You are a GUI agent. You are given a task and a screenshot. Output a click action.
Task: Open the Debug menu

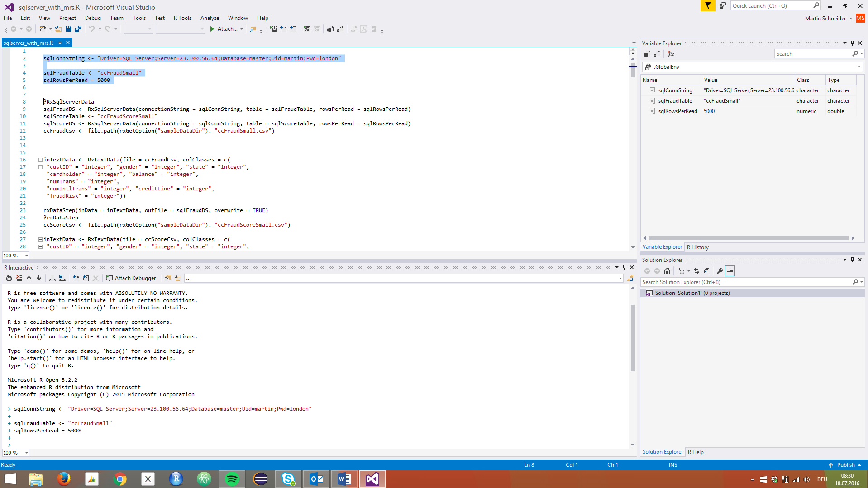93,18
